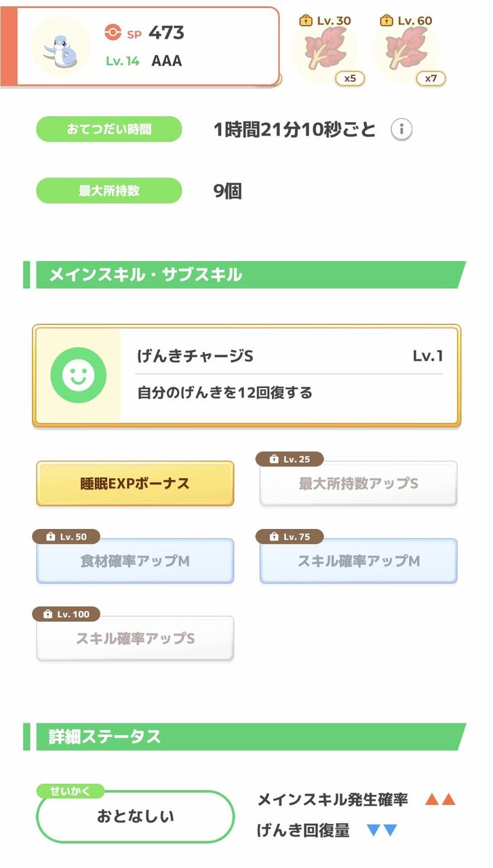Screen dimensions: 493x868
Task: Tap the 最大所持数 green label
Action: coord(109,191)
